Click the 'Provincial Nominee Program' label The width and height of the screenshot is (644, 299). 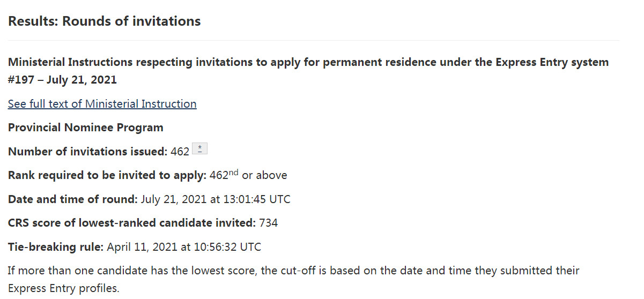pyautogui.click(x=86, y=128)
